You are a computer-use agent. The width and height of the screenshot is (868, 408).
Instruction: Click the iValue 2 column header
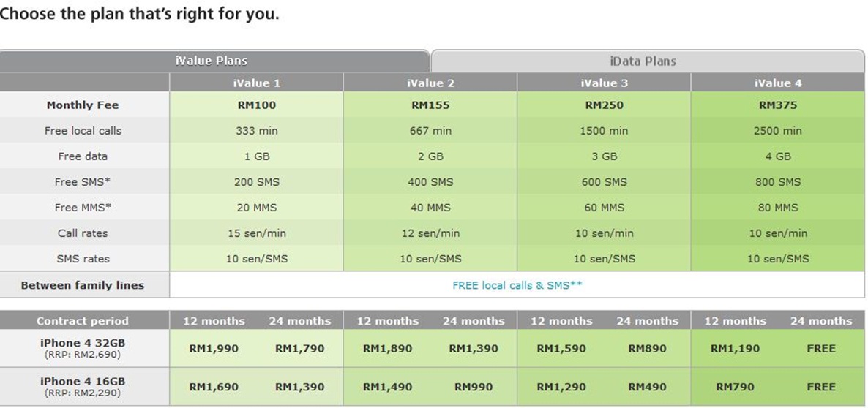click(430, 83)
